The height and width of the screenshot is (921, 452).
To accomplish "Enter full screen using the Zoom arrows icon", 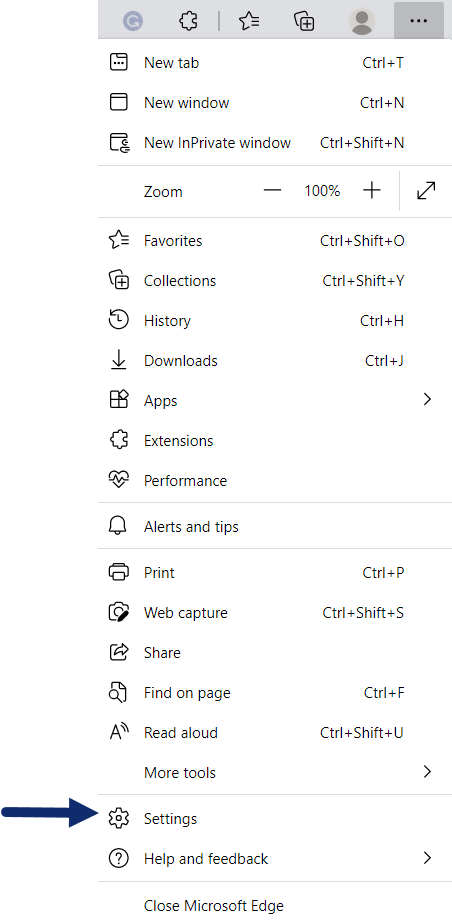I will [x=426, y=191].
